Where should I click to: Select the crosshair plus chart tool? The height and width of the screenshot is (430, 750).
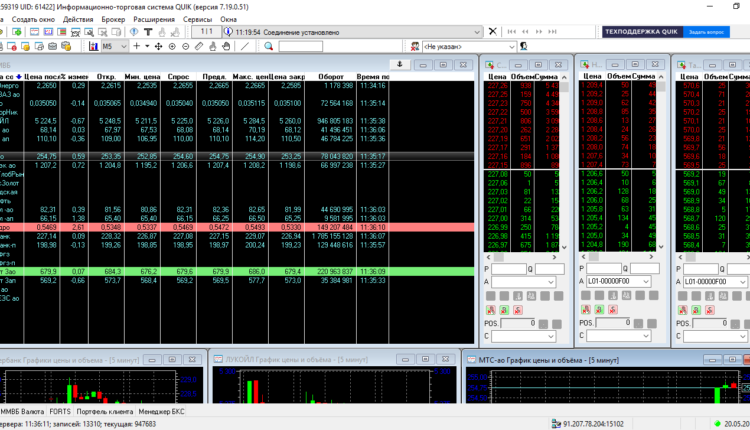pyautogui.click(x=137, y=46)
